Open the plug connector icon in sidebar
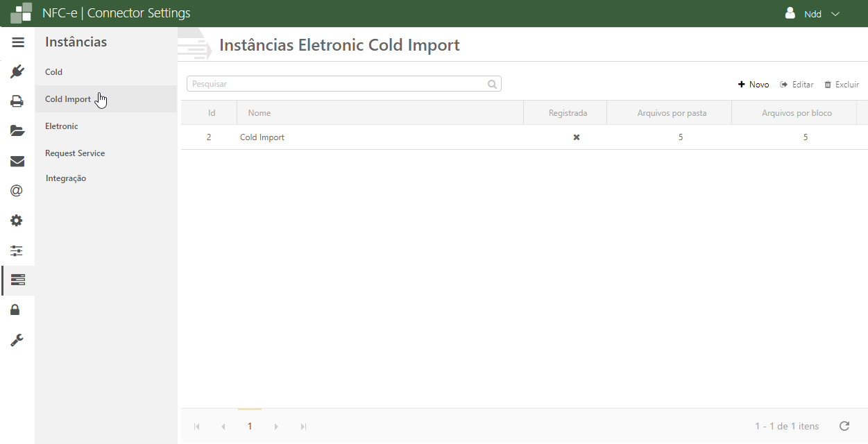The height and width of the screenshot is (444, 868). pos(17,71)
